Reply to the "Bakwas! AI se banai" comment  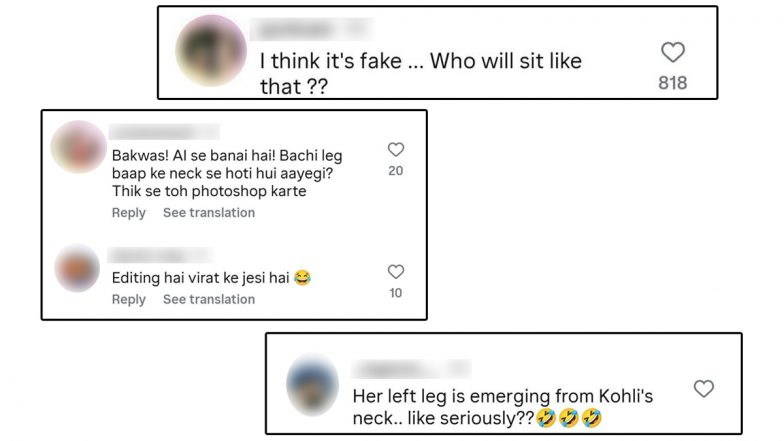pos(128,212)
